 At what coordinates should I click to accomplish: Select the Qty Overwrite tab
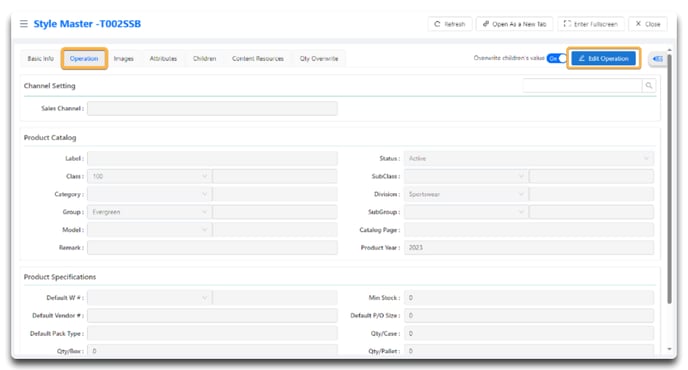click(319, 58)
